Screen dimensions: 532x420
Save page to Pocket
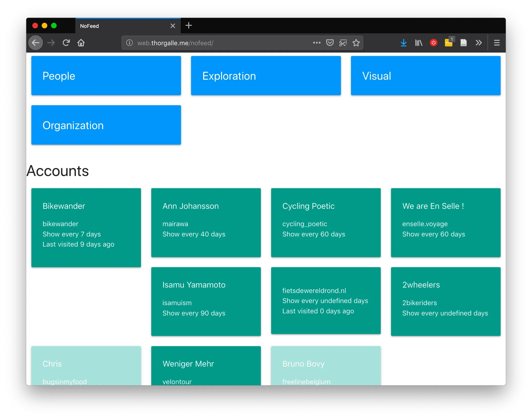click(330, 43)
